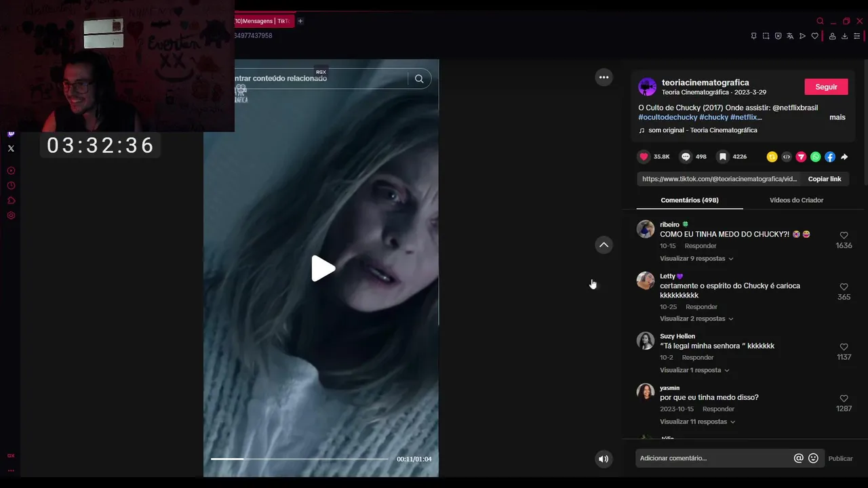Like yasmin's comment heart

click(x=844, y=399)
